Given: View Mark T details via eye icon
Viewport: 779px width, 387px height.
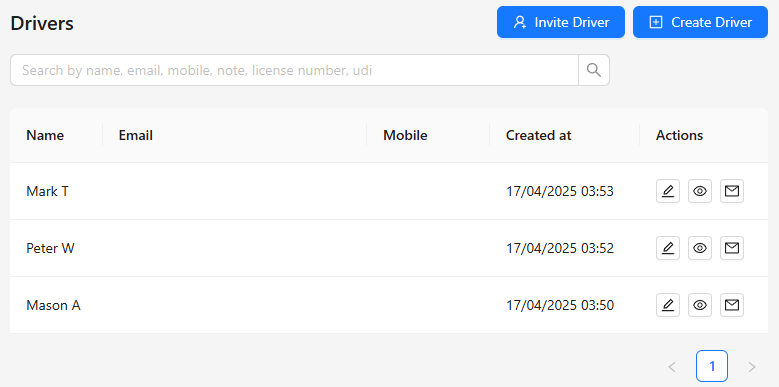Looking at the screenshot, I should pyautogui.click(x=700, y=191).
